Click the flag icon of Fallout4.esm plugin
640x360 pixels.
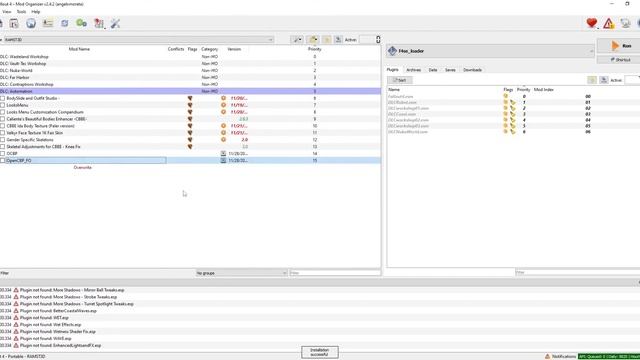506,96
